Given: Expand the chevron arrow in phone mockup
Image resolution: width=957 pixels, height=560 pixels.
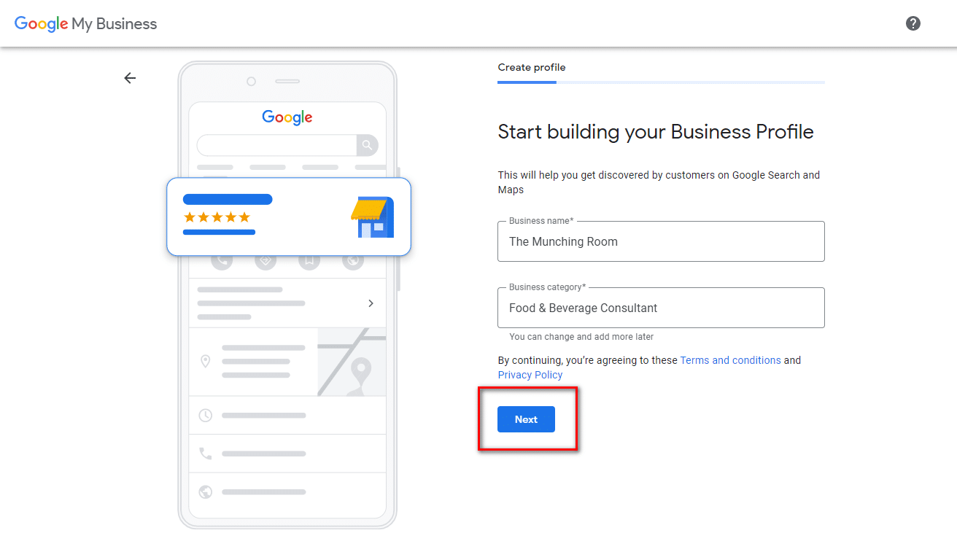Looking at the screenshot, I should 371,303.
